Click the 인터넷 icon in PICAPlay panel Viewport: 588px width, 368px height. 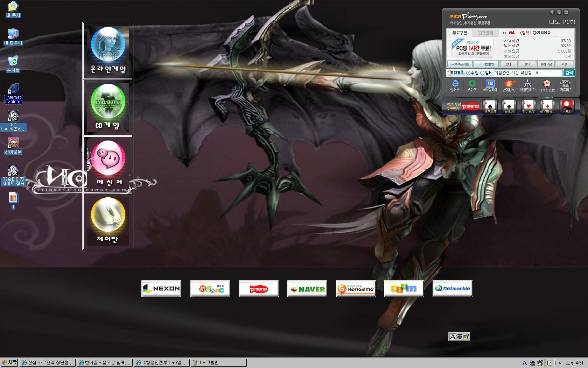point(455,86)
